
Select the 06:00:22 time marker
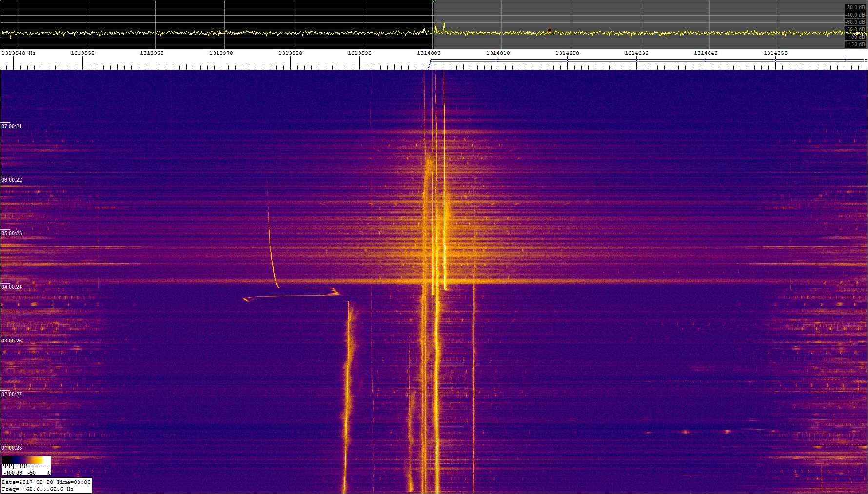click(12, 180)
